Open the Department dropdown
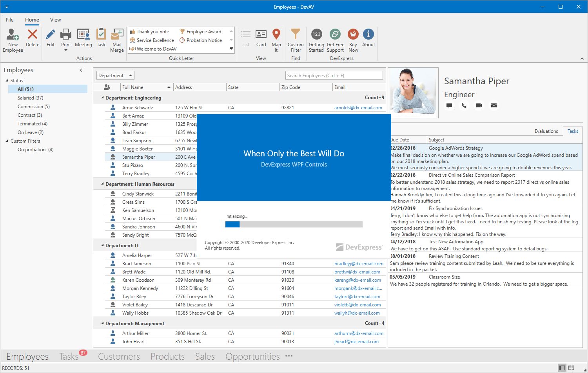 pyautogui.click(x=115, y=75)
